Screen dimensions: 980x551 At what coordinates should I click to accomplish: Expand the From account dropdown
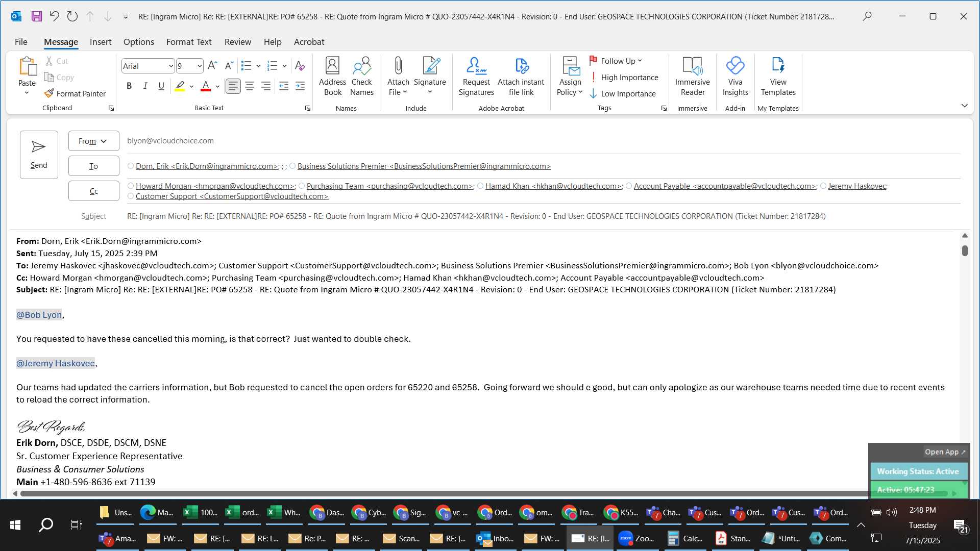tap(93, 141)
